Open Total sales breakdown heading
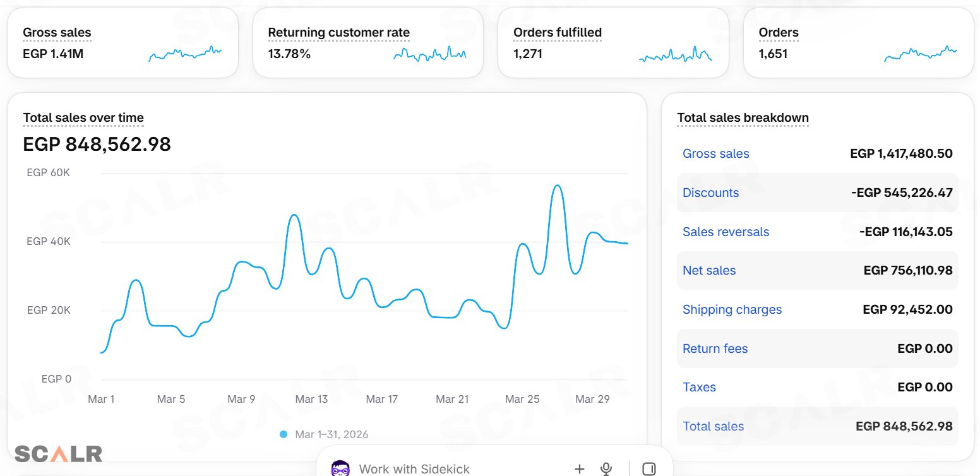The height and width of the screenshot is (476, 980). pos(743,117)
